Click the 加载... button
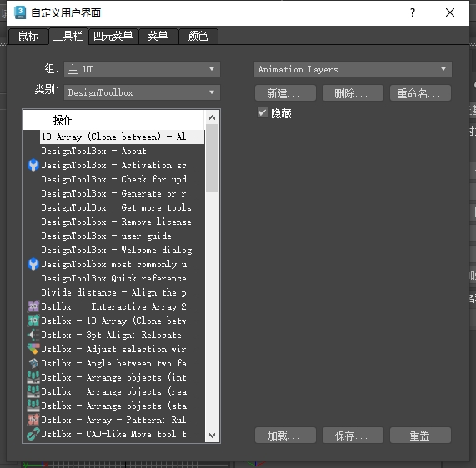476x468 pixels. 285,436
